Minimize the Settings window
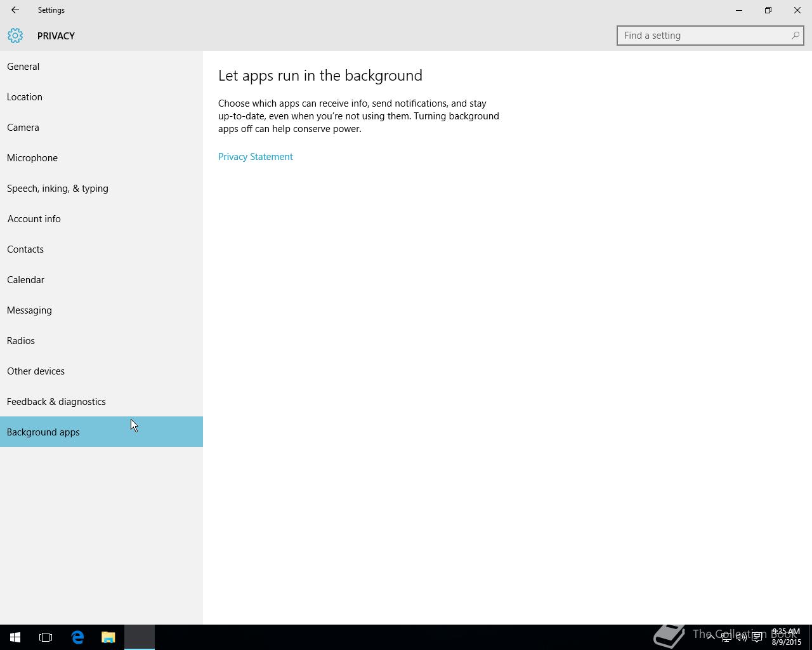 [739, 10]
